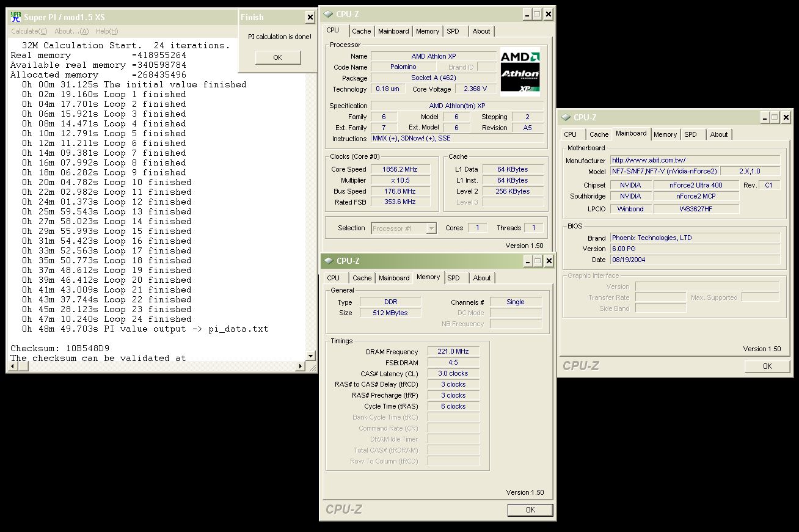Click the Chipset nForce2 Ultra 400 field
Screen dimensions: 799x532
click(x=696, y=185)
